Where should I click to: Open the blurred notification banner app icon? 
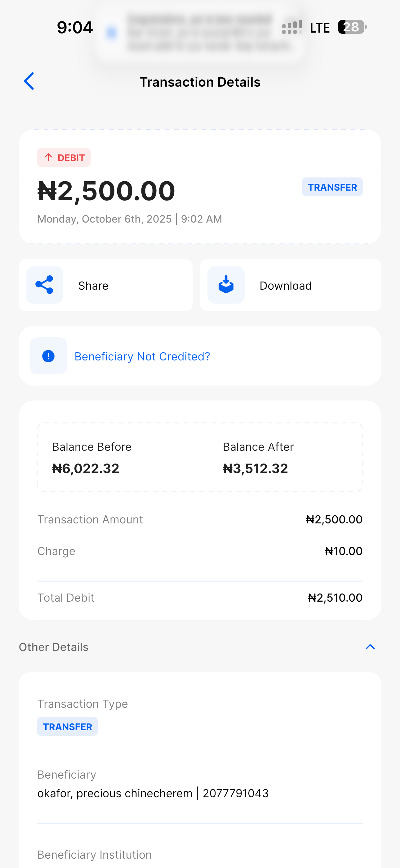point(111,33)
